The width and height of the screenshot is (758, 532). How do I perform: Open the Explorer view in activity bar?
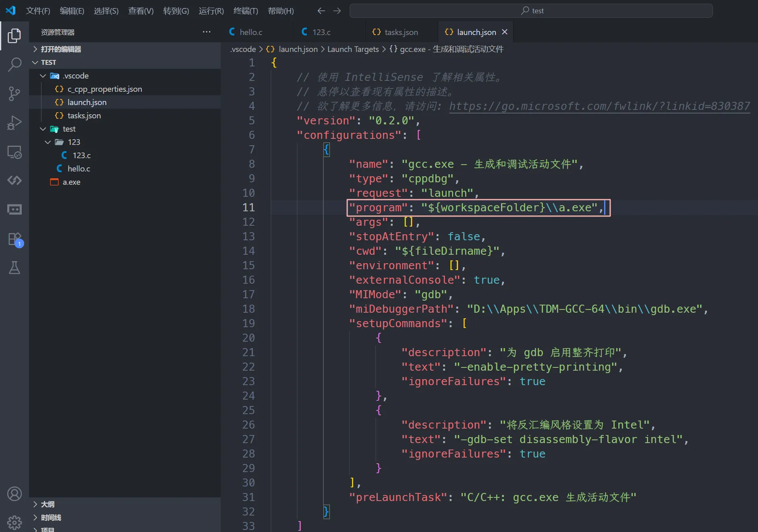coord(14,36)
